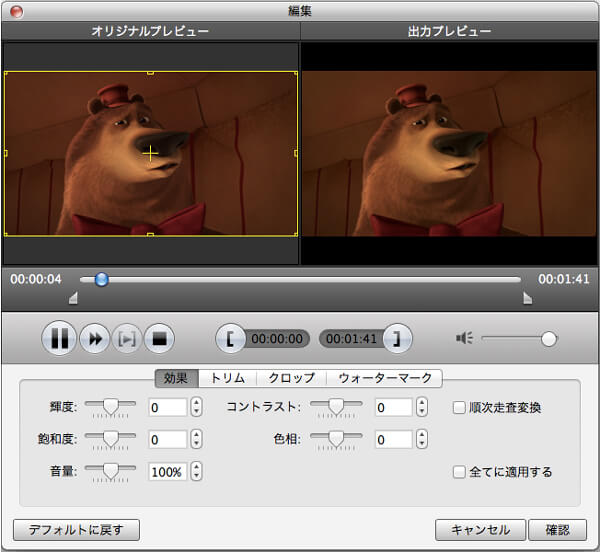Close the 編集 window with red button
This screenshot has height=552, width=600.
point(16,11)
